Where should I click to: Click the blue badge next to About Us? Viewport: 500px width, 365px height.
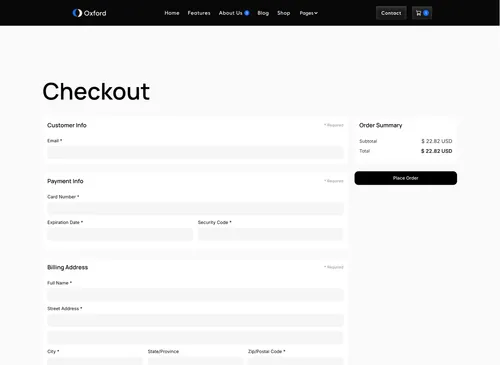point(247,13)
